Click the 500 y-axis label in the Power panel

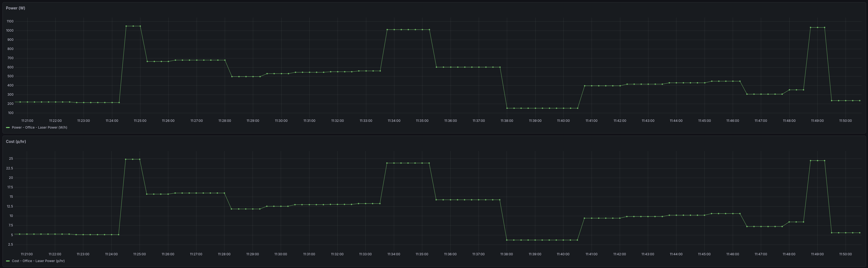pos(11,76)
